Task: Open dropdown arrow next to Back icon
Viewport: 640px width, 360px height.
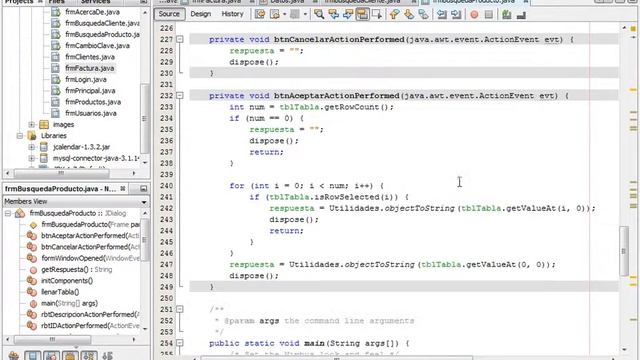Action: point(284,15)
